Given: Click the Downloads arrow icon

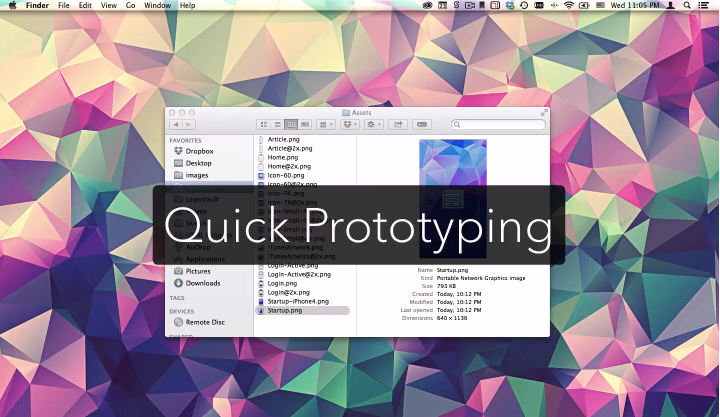Looking at the screenshot, I should tap(179, 283).
